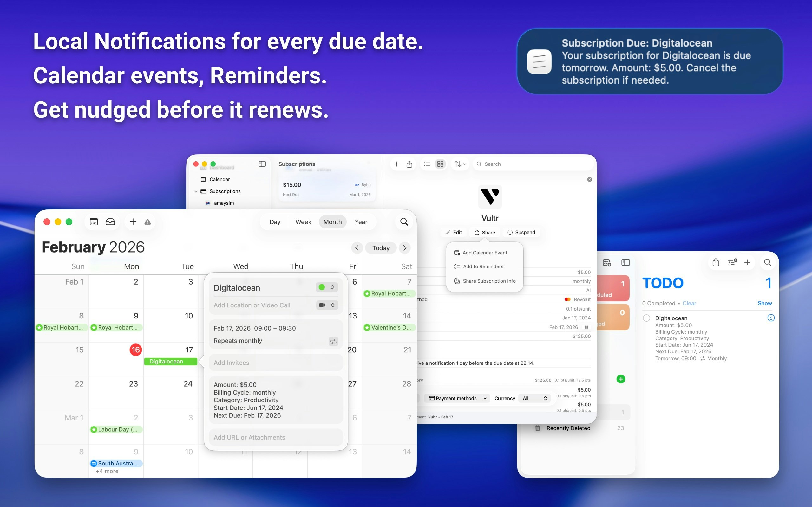
Task: Click the info icon beside Digitalocean reminder
Action: [x=771, y=318]
